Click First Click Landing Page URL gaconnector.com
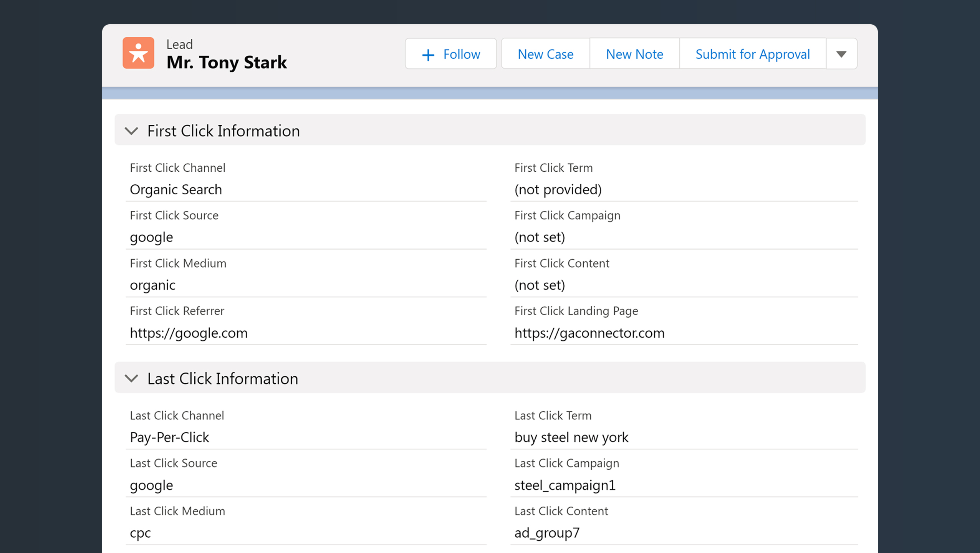Image resolution: width=980 pixels, height=553 pixels. [x=589, y=333]
